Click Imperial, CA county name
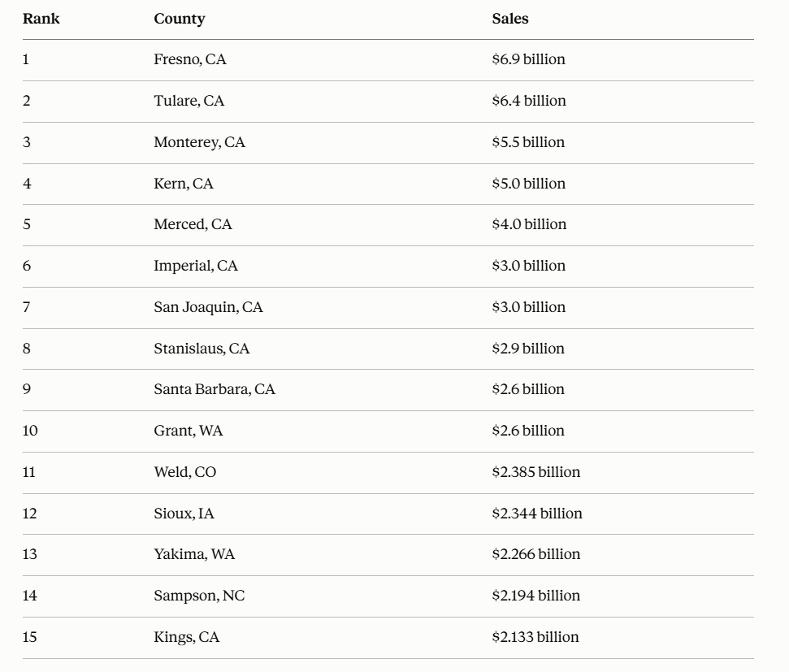The width and height of the screenshot is (789, 672). 195,266
